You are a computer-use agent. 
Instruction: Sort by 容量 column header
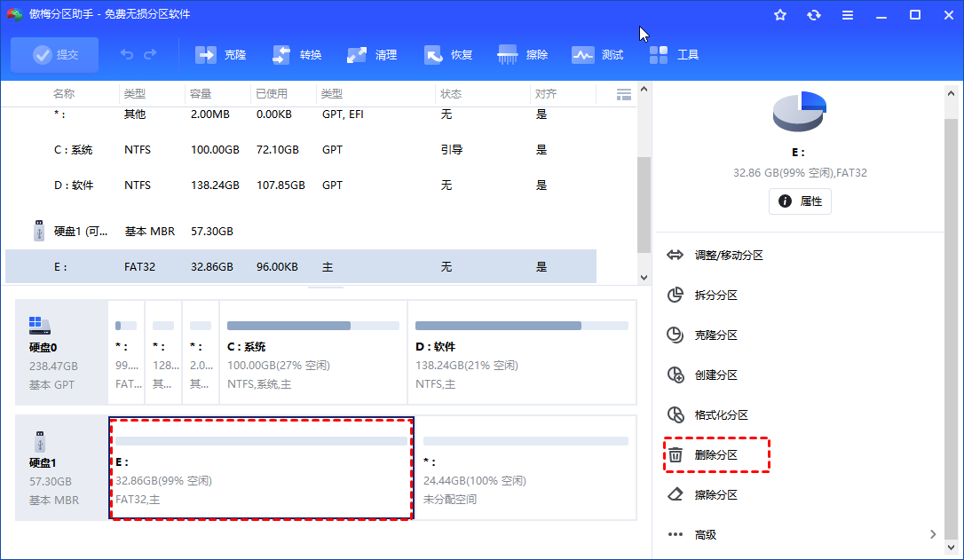point(201,94)
